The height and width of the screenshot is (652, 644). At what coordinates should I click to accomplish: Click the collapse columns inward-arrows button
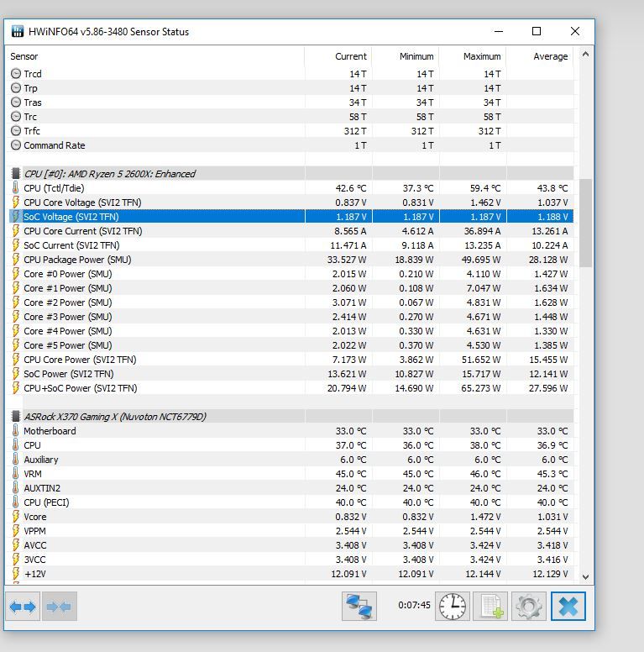[x=59, y=607]
